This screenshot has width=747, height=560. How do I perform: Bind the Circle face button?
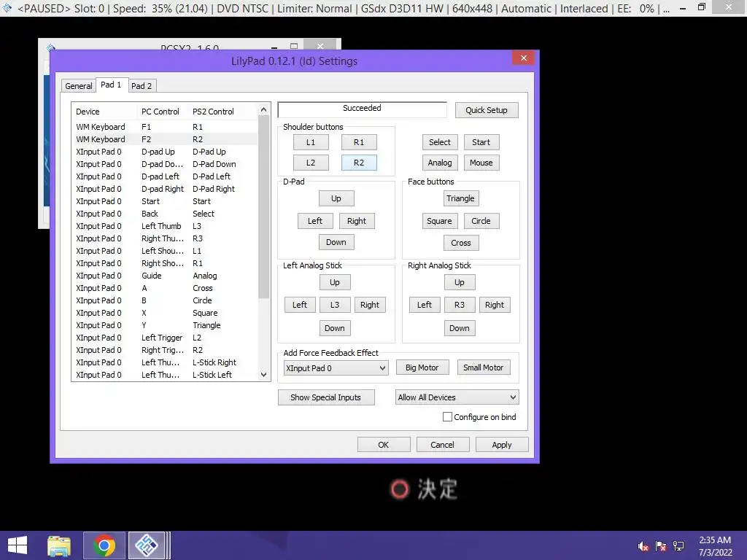tap(481, 221)
